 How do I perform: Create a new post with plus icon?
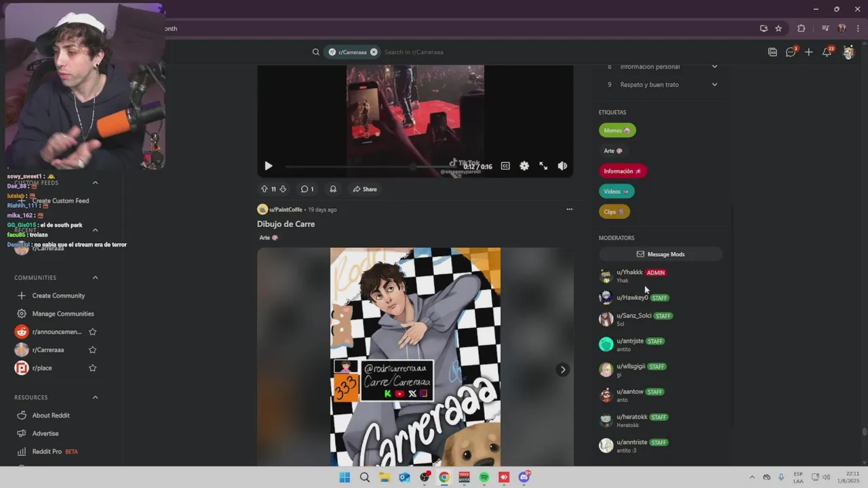click(808, 52)
